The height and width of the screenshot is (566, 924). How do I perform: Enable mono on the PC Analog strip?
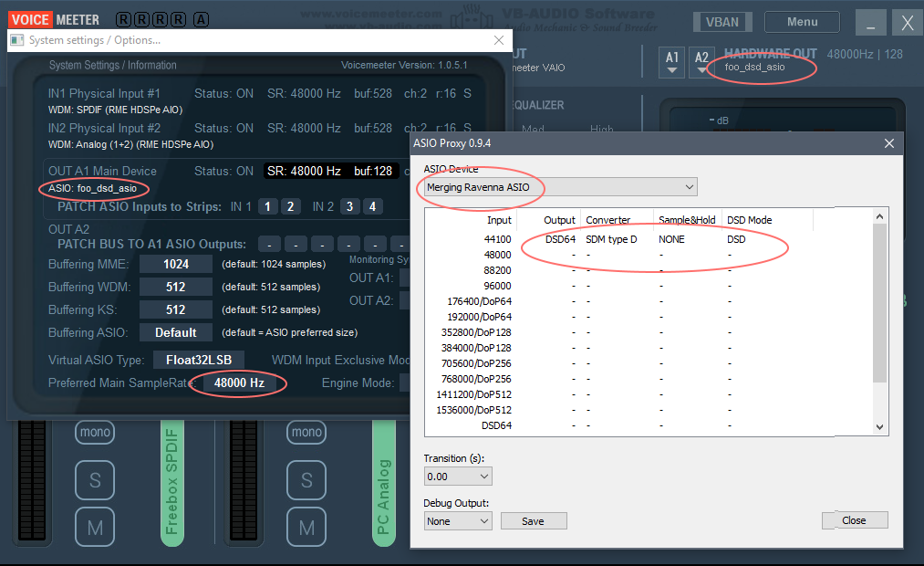tap(306, 432)
